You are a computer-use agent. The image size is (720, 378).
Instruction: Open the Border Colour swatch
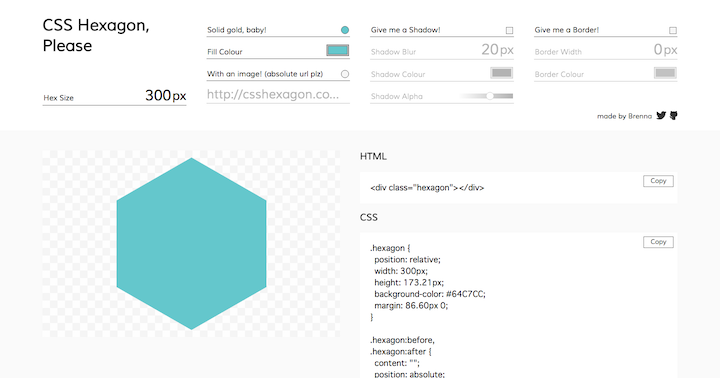[x=665, y=73]
